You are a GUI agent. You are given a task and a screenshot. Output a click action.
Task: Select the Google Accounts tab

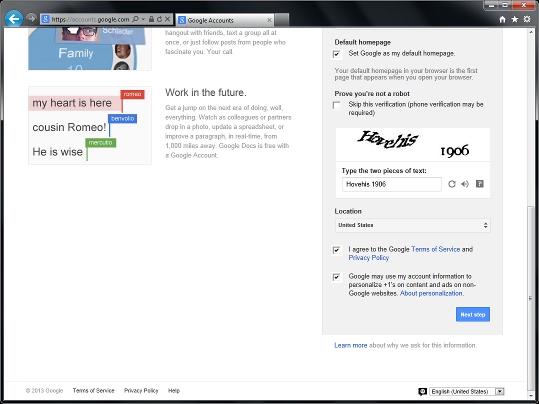224,20
